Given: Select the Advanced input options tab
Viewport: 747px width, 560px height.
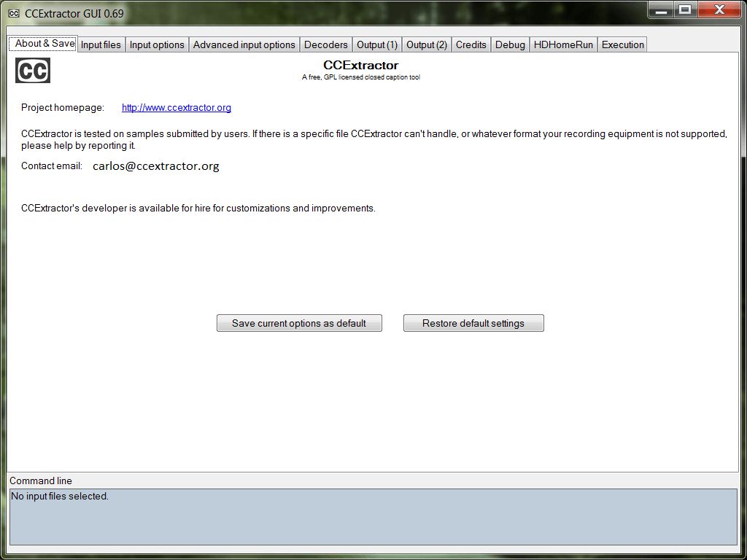Looking at the screenshot, I should point(244,44).
